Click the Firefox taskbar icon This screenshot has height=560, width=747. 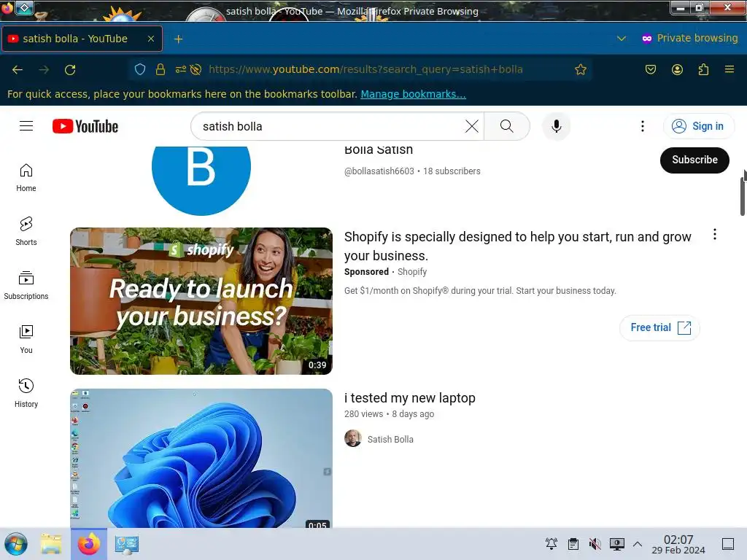click(89, 544)
